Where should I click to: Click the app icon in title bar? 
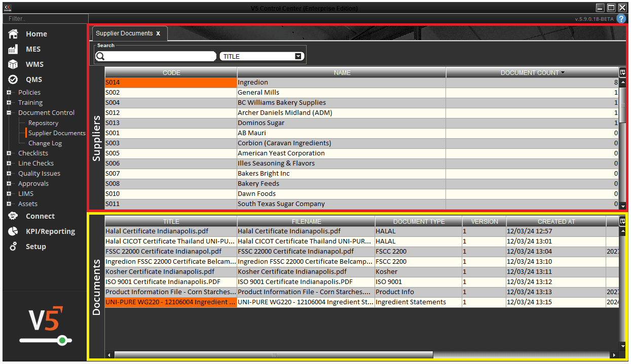(x=8, y=8)
